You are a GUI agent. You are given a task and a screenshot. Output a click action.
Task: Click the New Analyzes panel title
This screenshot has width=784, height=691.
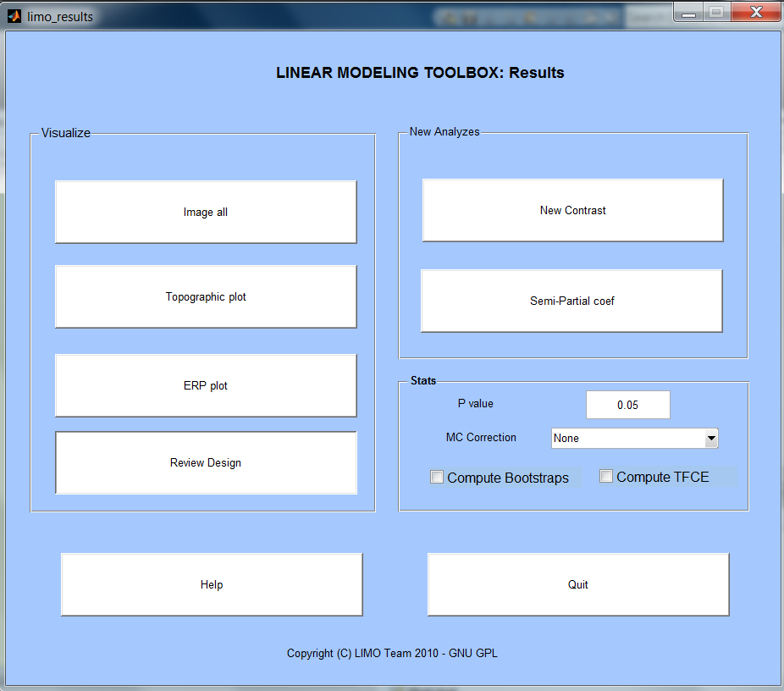coord(444,131)
